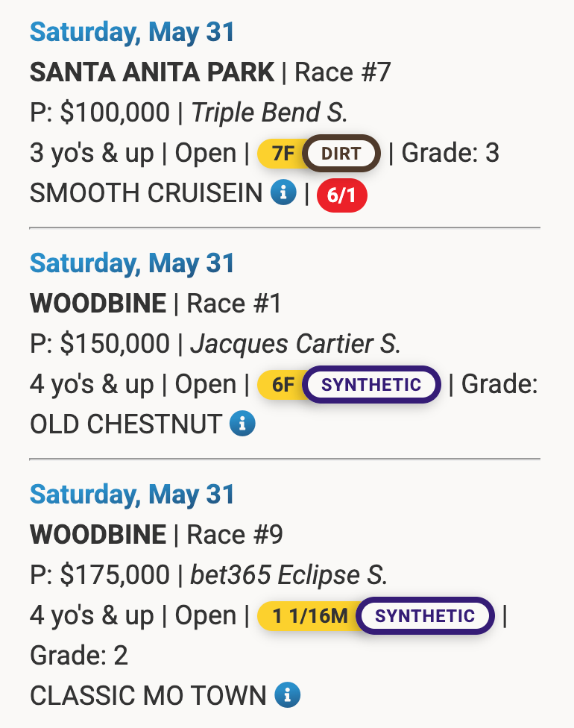Open the CLASSIC MO TOWN horse name
Screen dimensions: 574x728
pyautogui.click(x=148, y=695)
